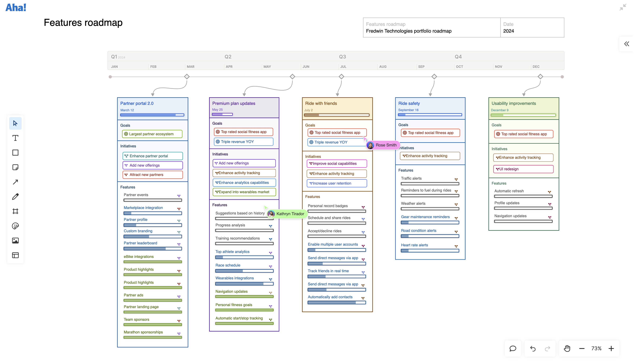Choose the Sticky note tool
Viewport: 634px width, 364px height.
coord(15,167)
